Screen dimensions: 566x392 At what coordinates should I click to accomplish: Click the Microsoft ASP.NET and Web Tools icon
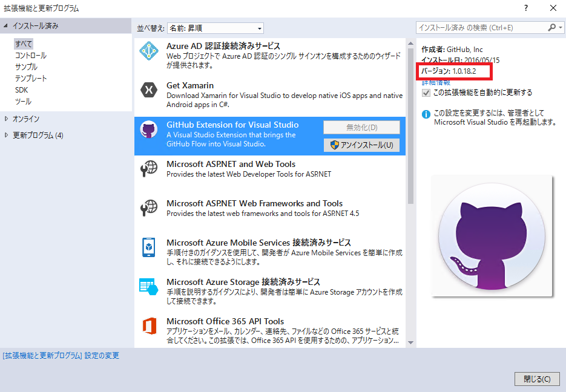pyautogui.click(x=149, y=168)
